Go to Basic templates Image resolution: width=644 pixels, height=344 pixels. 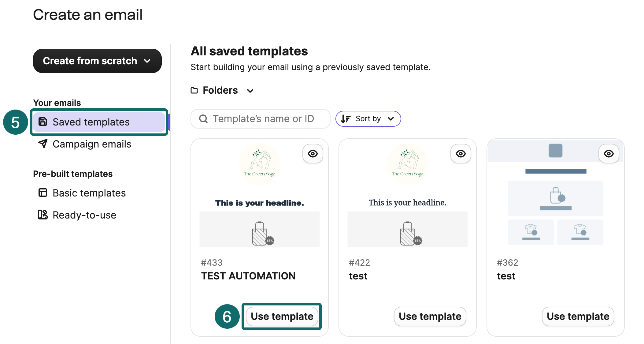click(x=89, y=193)
